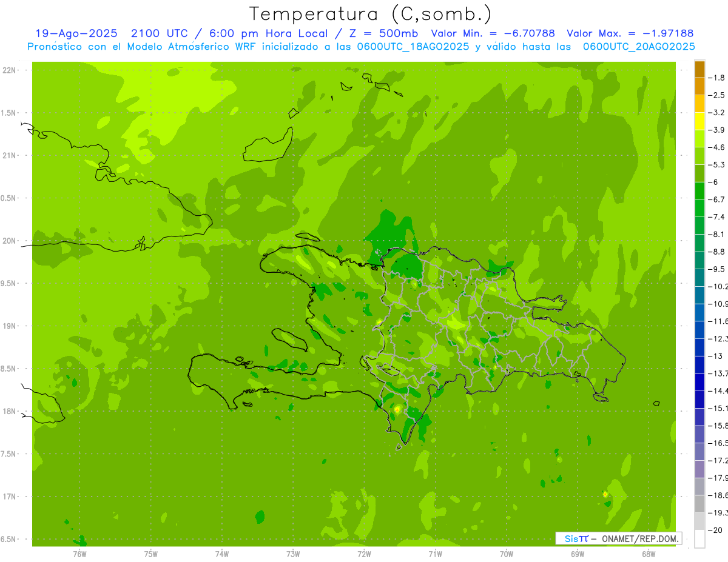Click the '20N' latitude axis label
This screenshot has width=728, height=562.
[9, 241]
